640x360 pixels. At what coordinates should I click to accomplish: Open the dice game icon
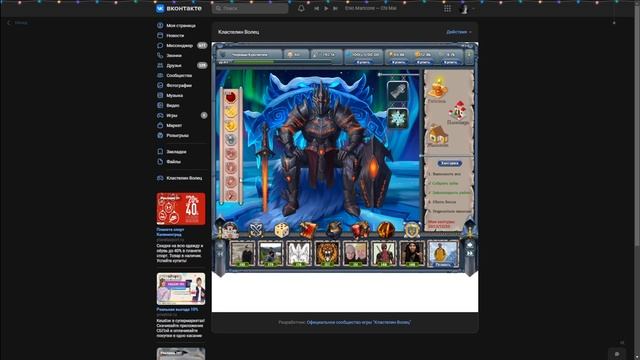click(282, 230)
